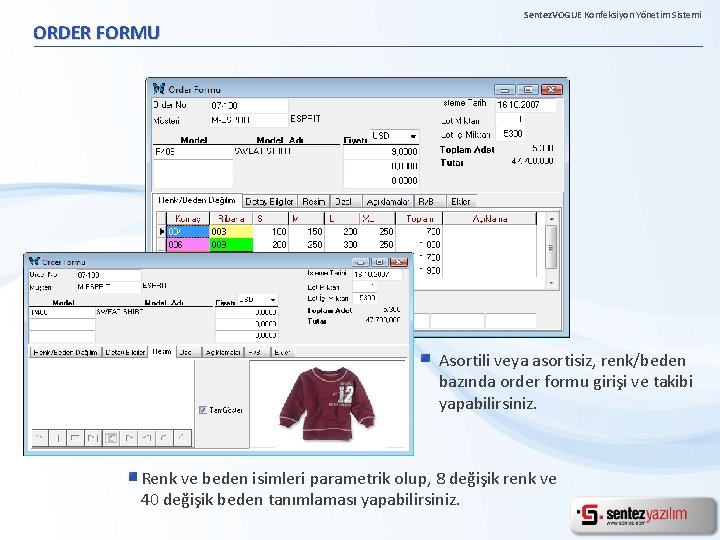Select the S quantity cell 100
Image resolution: width=720 pixels, height=540 pixels.
pyautogui.click(x=270, y=231)
